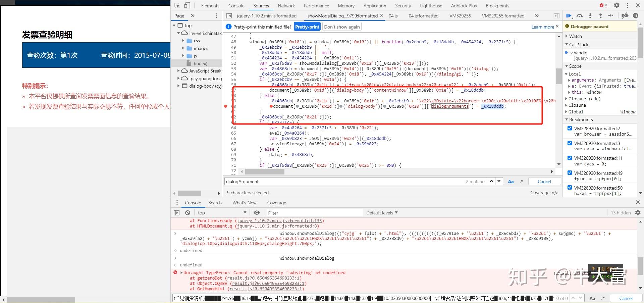Screen dimensions: 644x303
Task: Uncheck breakpoint VM328920:formatted:49
Action: pyautogui.click(x=570, y=173)
